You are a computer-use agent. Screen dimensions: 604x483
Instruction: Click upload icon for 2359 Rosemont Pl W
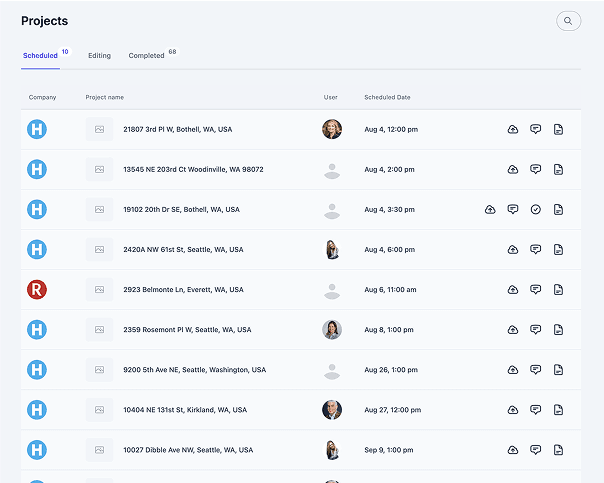513,330
